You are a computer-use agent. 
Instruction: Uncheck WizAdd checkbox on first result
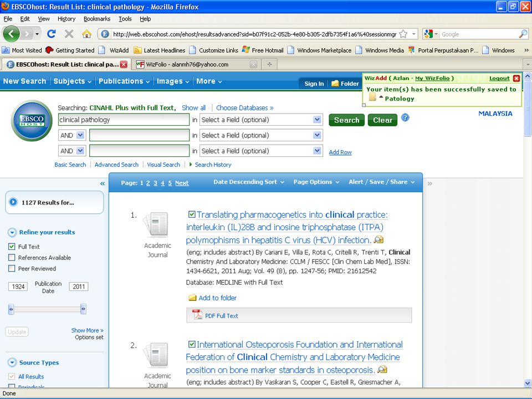tap(192, 214)
